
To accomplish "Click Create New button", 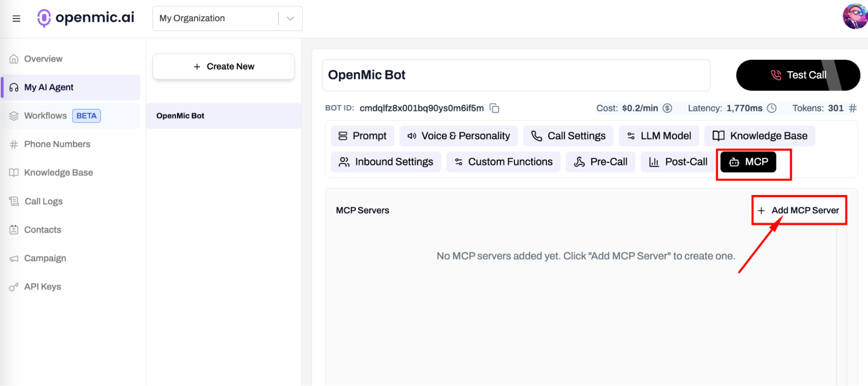I will (224, 66).
